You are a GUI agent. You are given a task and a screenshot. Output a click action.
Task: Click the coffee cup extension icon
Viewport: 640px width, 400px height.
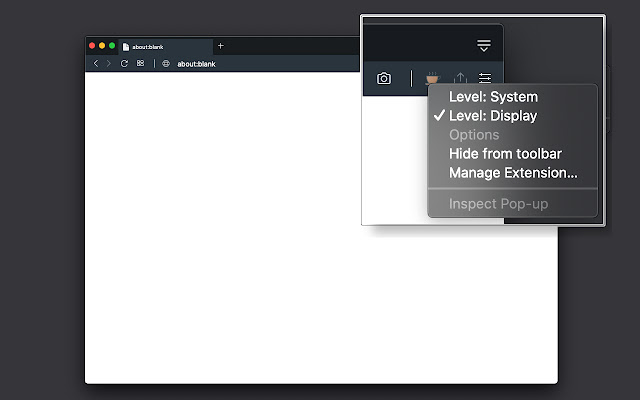click(x=432, y=78)
